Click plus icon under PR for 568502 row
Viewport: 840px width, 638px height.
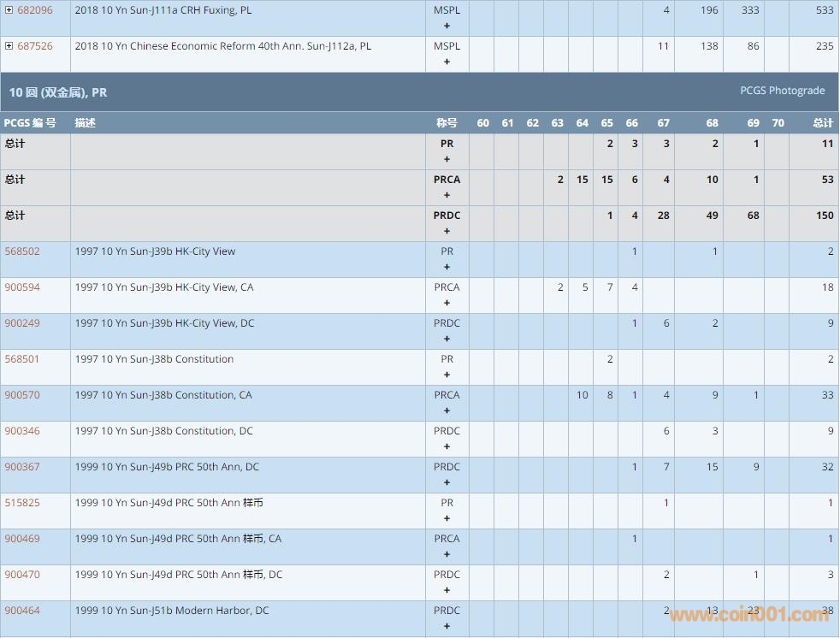point(447,267)
